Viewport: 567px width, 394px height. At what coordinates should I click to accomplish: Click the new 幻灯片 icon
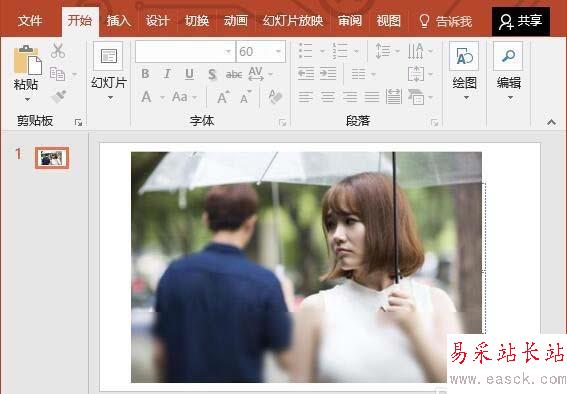(x=108, y=56)
